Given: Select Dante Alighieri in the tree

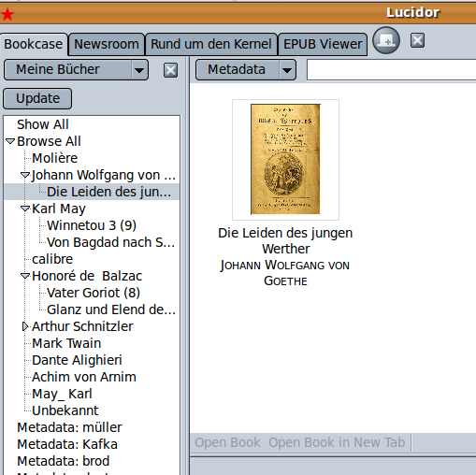Looking at the screenshot, I should click(x=77, y=360).
